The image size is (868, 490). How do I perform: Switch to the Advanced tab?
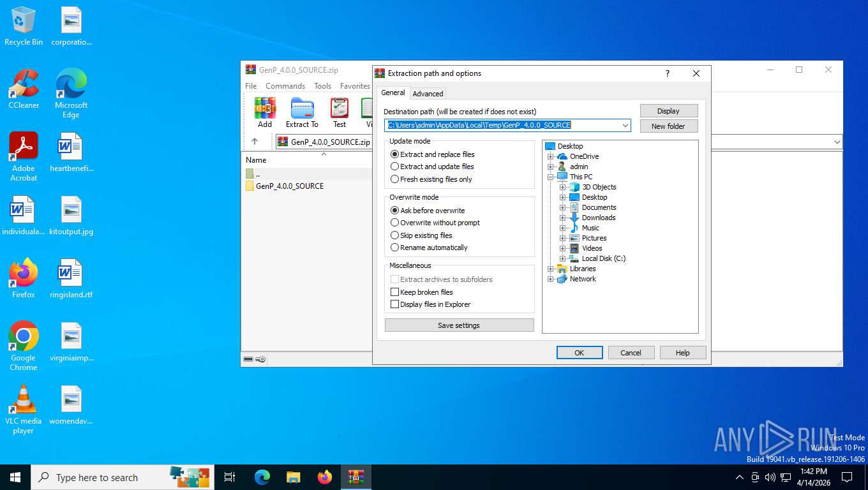pyautogui.click(x=428, y=94)
